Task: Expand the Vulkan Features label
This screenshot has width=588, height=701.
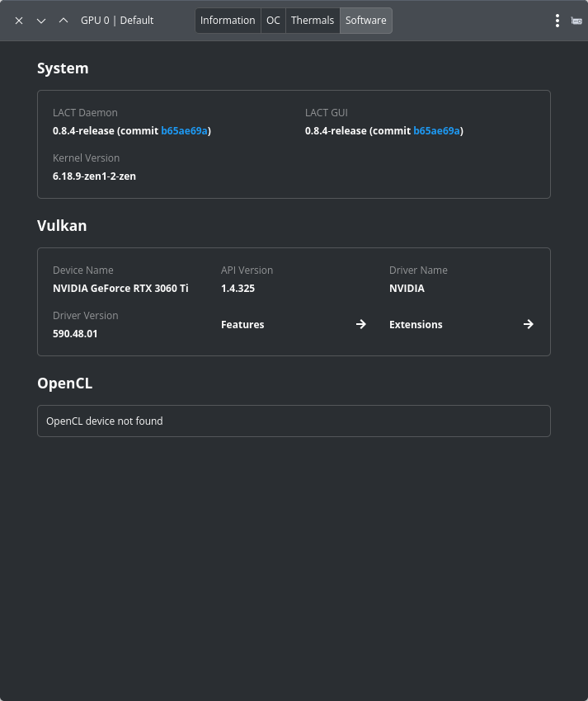Action: point(242,325)
